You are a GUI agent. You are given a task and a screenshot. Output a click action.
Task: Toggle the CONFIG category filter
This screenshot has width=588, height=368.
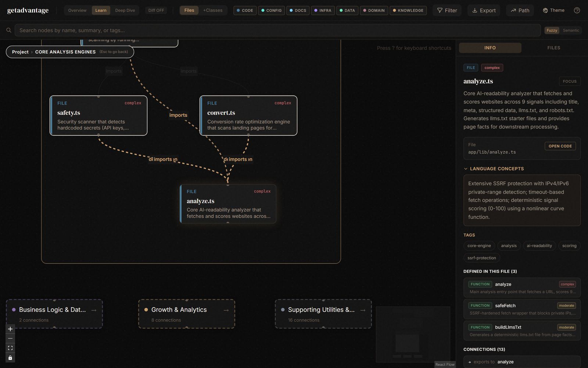point(271,10)
